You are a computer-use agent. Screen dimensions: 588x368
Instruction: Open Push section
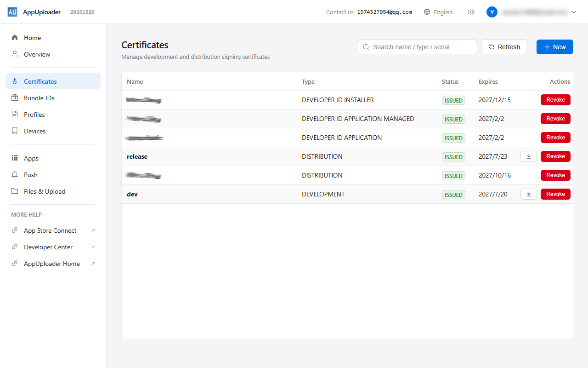pos(53,175)
